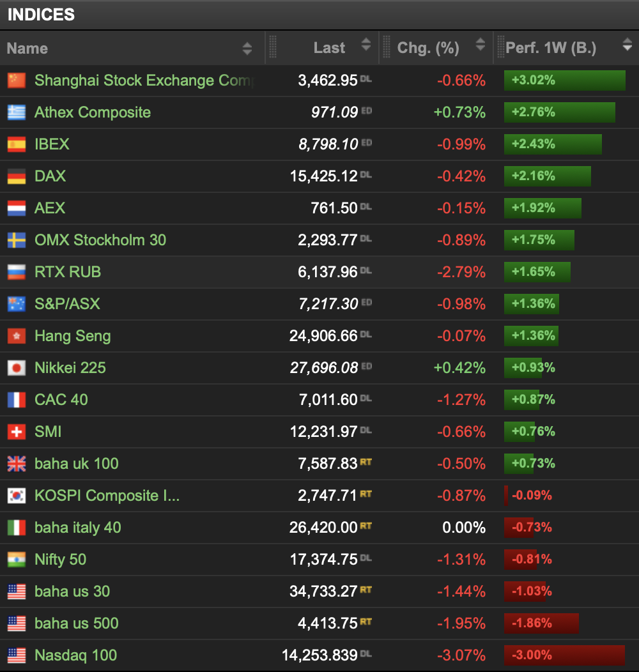639x672 pixels.
Task: Open the SMI index link
Action: point(47,432)
